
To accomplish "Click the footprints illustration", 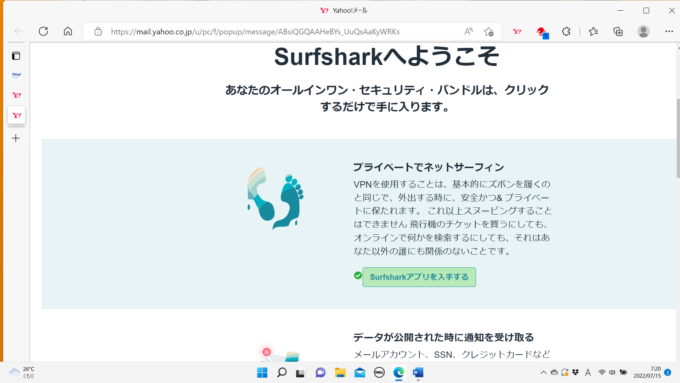I will tap(275, 198).
